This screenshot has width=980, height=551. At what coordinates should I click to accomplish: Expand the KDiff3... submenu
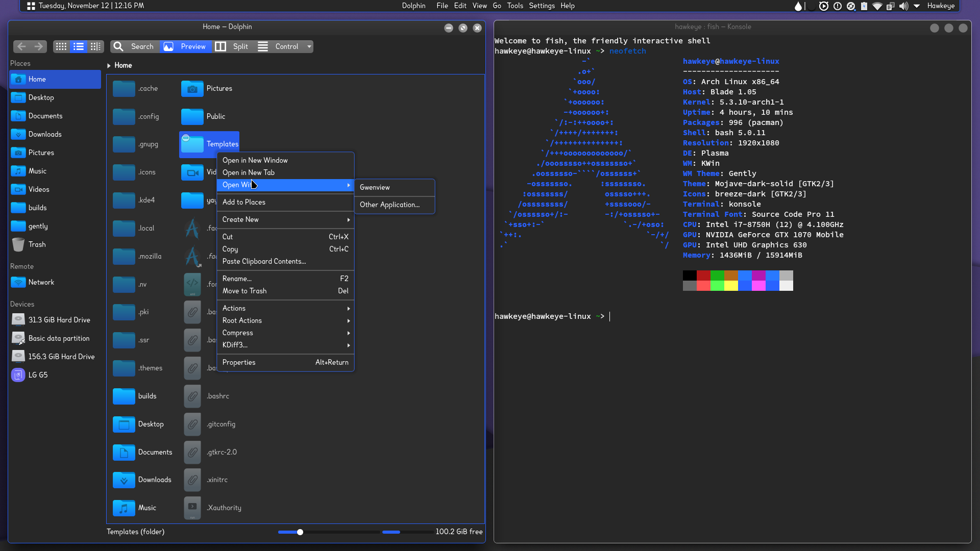[x=285, y=345]
